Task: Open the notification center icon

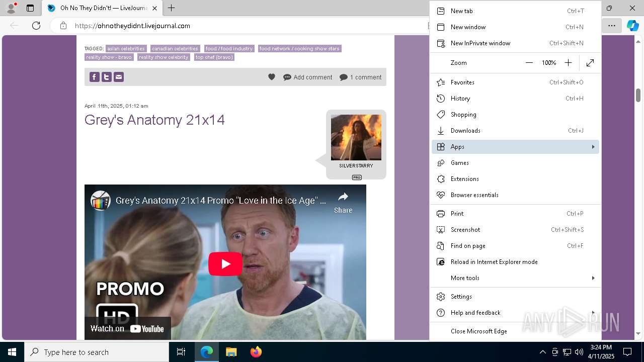Action: click(x=627, y=352)
